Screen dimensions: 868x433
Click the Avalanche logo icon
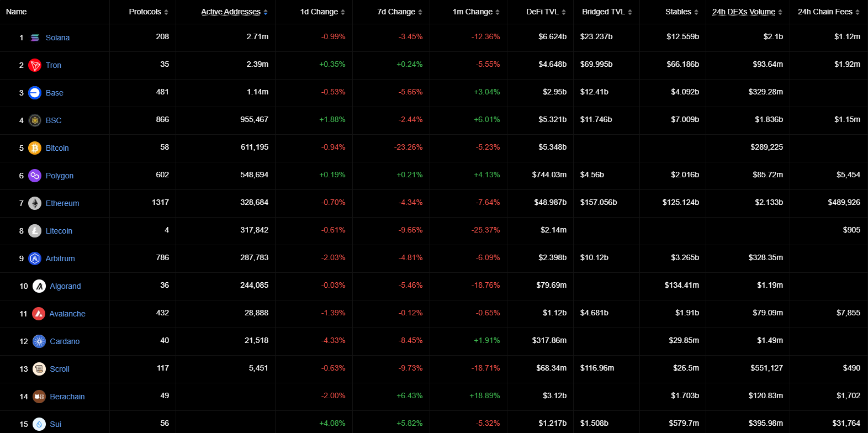[39, 314]
